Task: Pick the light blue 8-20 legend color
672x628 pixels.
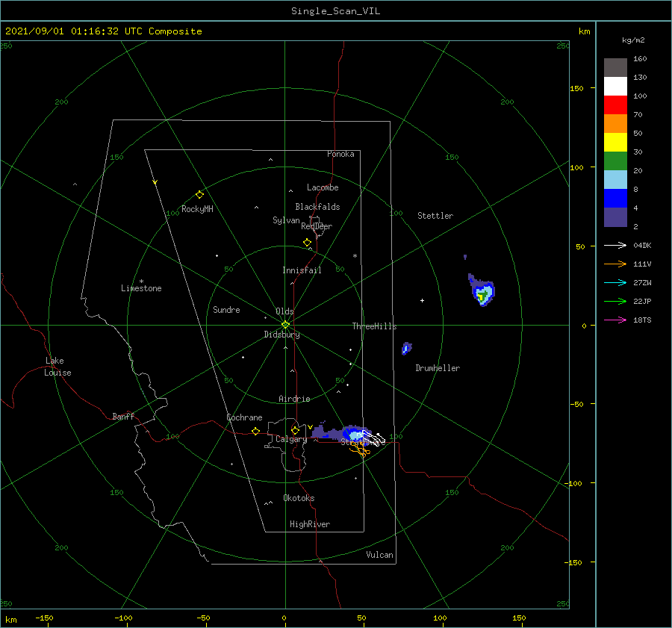Action: [x=615, y=180]
